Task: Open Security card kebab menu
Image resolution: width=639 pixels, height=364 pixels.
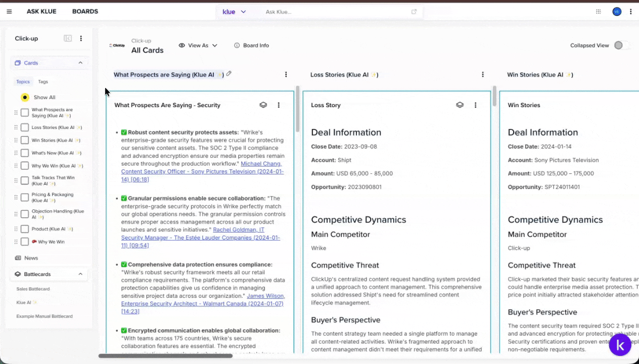Action: pyautogui.click(x=279, y=105)
